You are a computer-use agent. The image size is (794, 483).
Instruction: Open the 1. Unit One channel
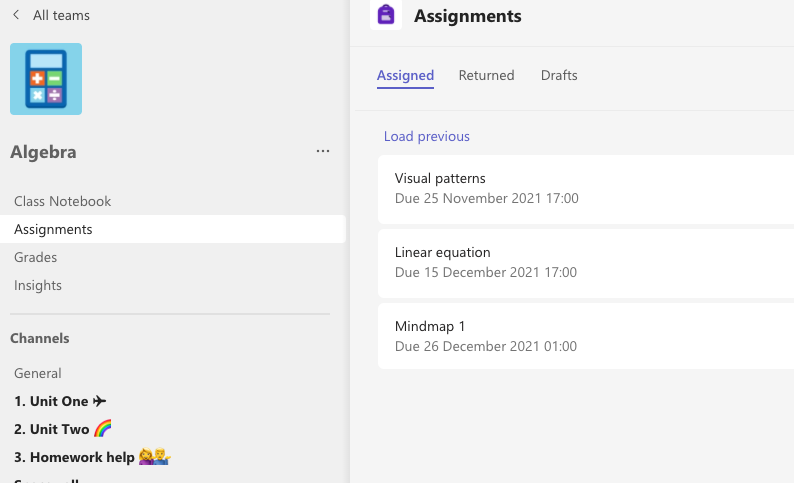tap(60, 401)
